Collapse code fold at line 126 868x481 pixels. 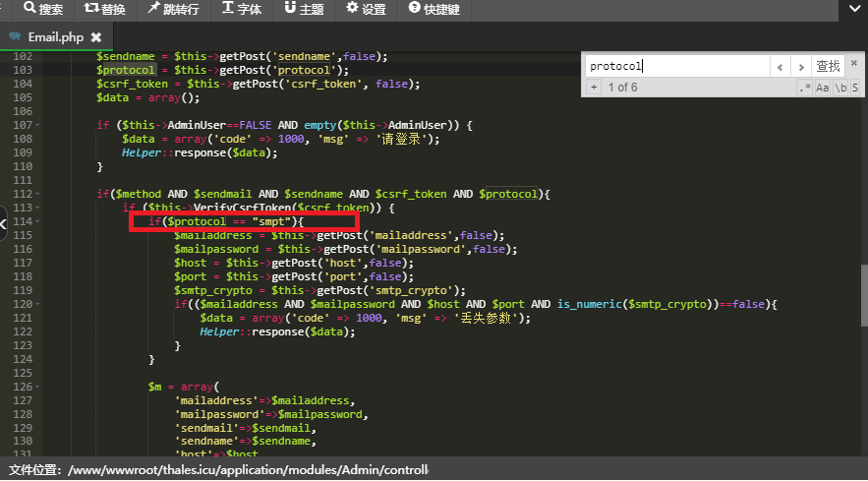(x=37, y=388)
